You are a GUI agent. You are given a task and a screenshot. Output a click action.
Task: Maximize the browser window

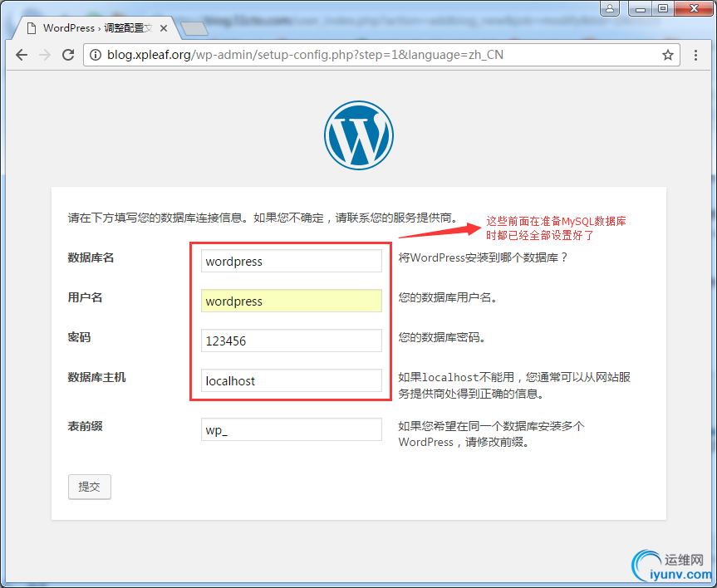(663, 8)
